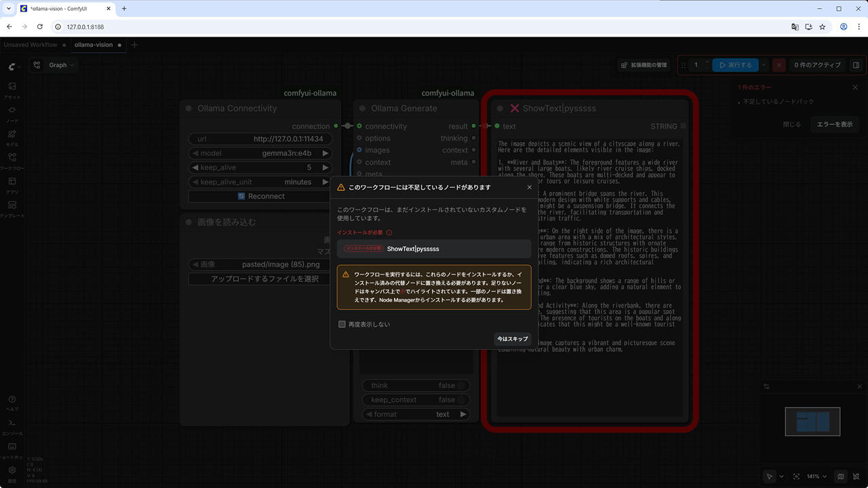Click the minimap thumbnail preview
This screenshot has height=488, width=868.
812,422
